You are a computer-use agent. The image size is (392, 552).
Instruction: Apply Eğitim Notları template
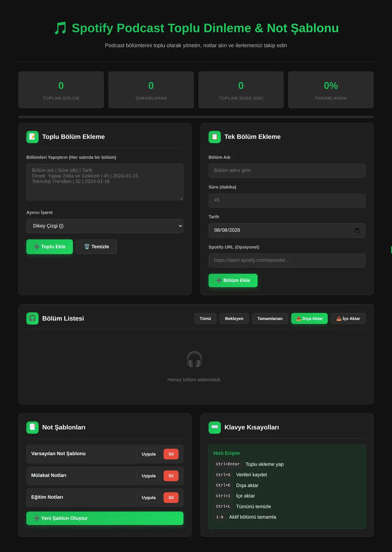(x=149, y=497)
